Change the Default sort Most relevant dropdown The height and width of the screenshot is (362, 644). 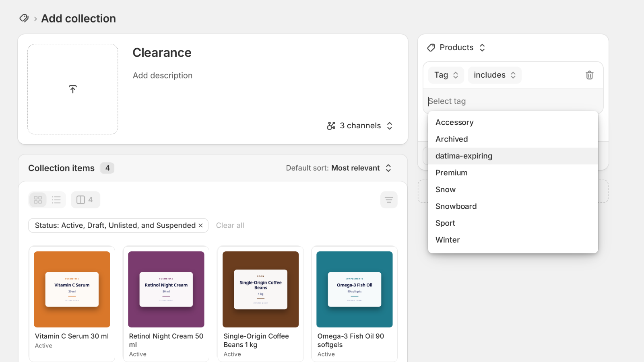coord(361,168)
